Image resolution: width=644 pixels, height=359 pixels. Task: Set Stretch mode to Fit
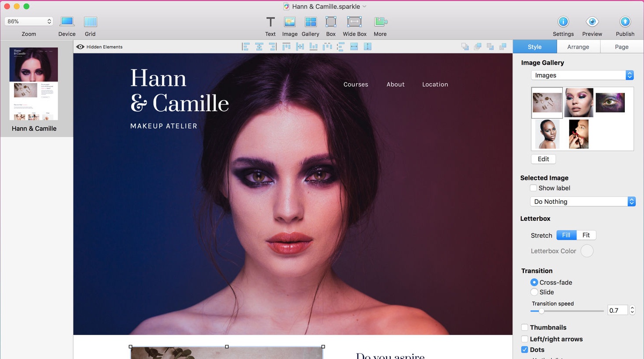[586, 235]
